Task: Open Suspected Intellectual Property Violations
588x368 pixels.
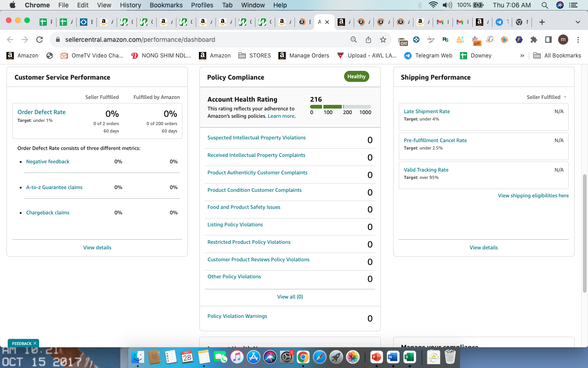Action: [256, 138]
